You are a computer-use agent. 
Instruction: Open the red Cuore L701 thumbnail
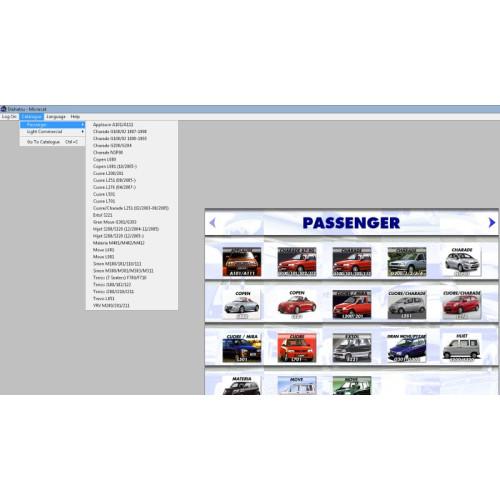297,348
